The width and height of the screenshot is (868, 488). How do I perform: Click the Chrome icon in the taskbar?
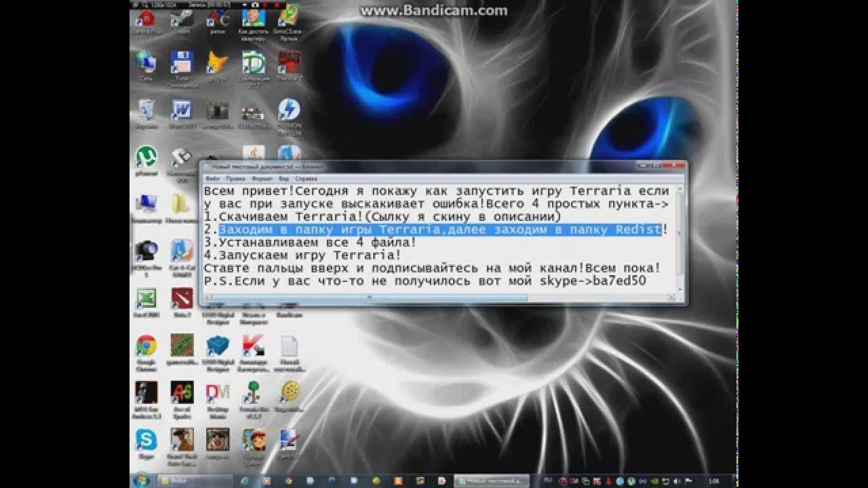(289, 481)
